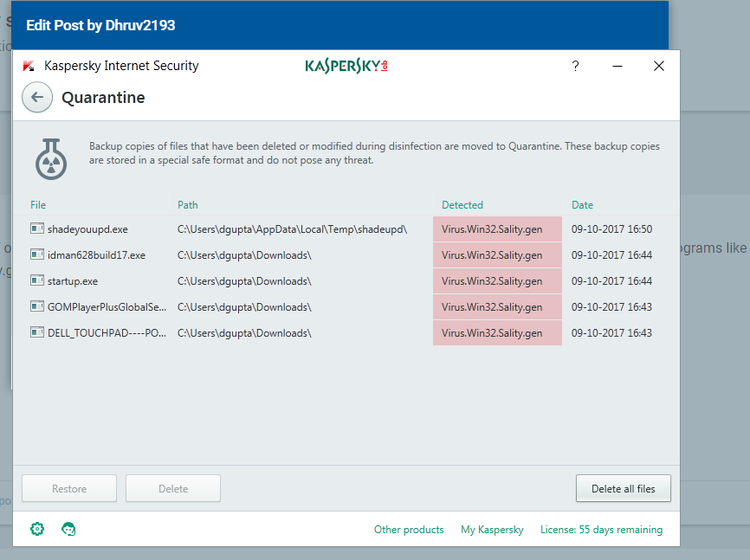Viewport: 750px width, 560px height.
Task: Sort by the Date column header
Action: coord(583,205)
